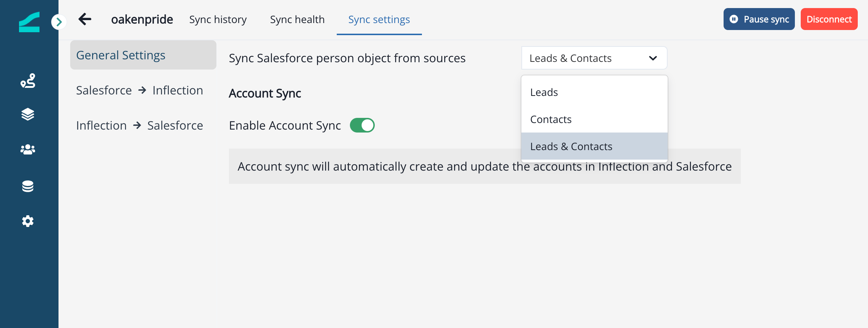
Task: Open Inflection → Salesforce settings
Action: click(140, 125)
